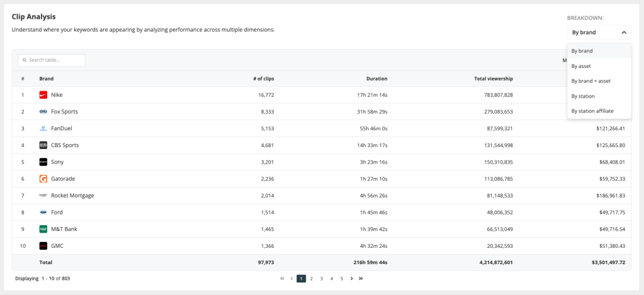Sort by the Brand column header
This screenshot has height=295, width=644.
pyautogui.click(x=47, y=79)
